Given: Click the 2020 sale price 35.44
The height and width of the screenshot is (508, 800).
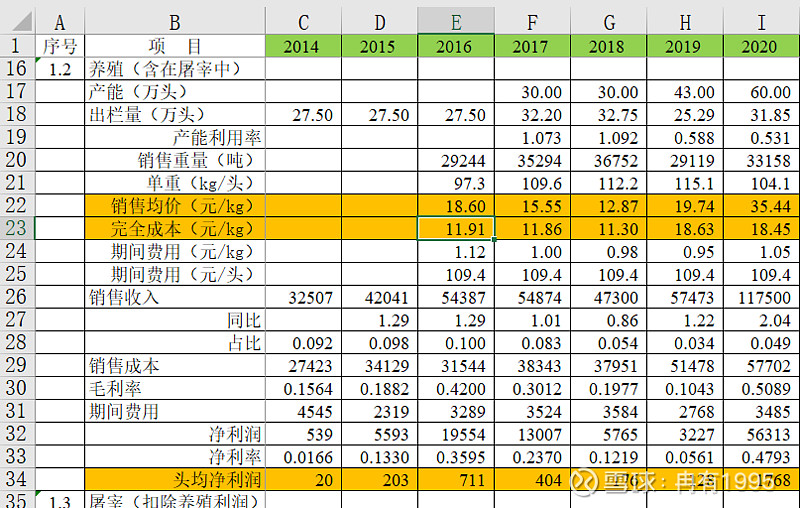Looking at the screenshot, I should 761,206.
